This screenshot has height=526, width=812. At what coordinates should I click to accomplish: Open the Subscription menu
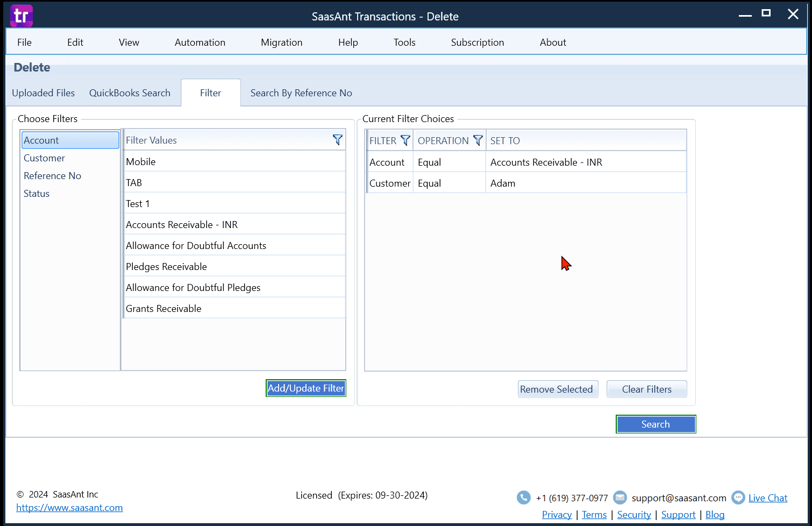coord(478,42)
